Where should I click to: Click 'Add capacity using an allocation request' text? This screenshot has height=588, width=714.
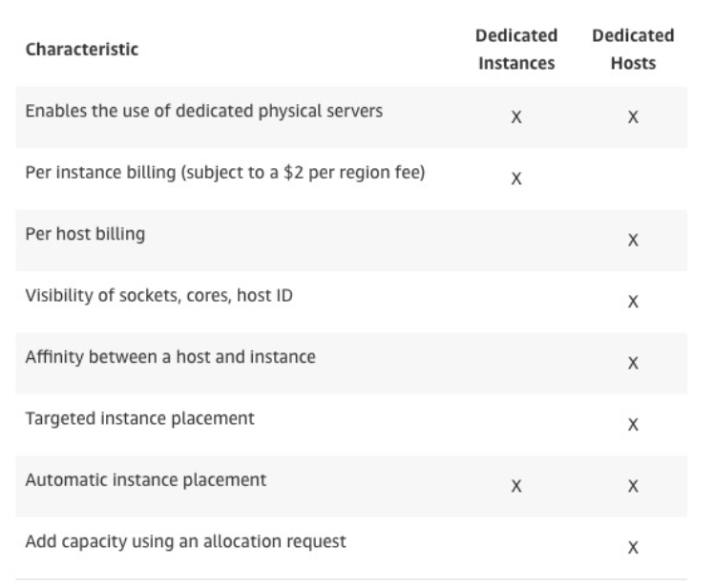(186, 542)
